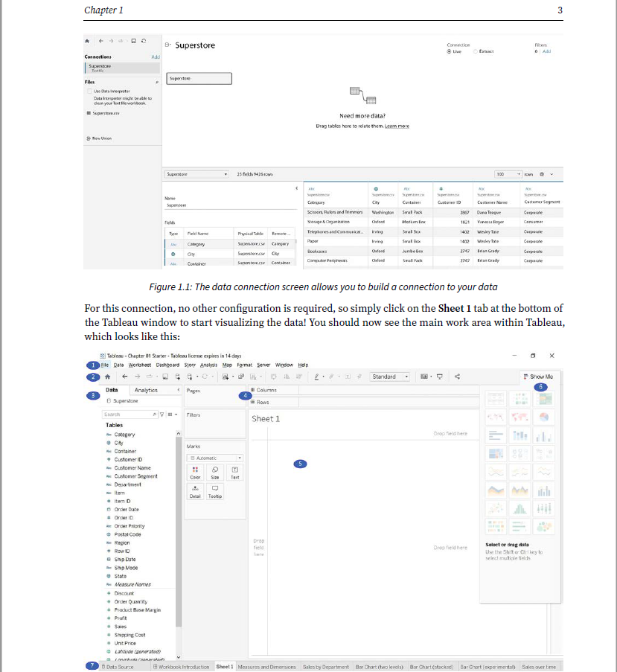Click the Search field in the Data pane
This screenshot has width=617, height=672.
tap(130, 415)
